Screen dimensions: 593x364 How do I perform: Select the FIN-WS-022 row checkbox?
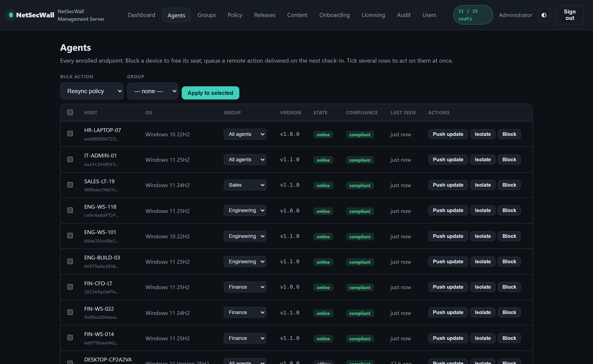pyautogui.click(x=70, y=312)
